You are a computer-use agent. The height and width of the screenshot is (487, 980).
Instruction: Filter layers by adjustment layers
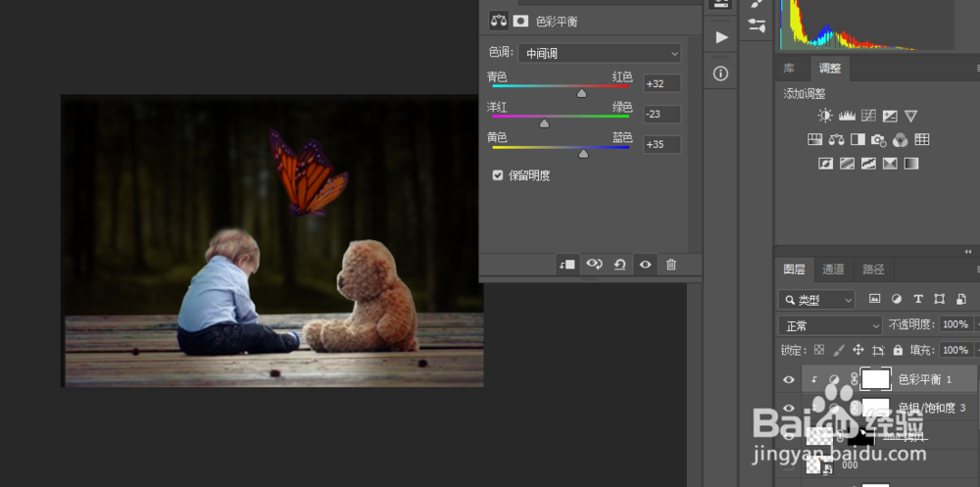897,299
